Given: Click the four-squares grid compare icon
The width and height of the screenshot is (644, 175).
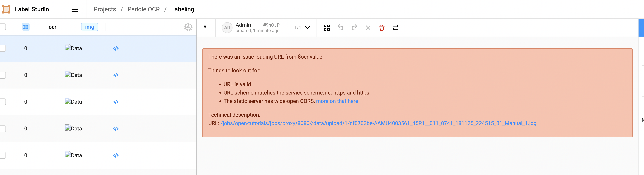Looking at the screenshot, I should (326, 28).
